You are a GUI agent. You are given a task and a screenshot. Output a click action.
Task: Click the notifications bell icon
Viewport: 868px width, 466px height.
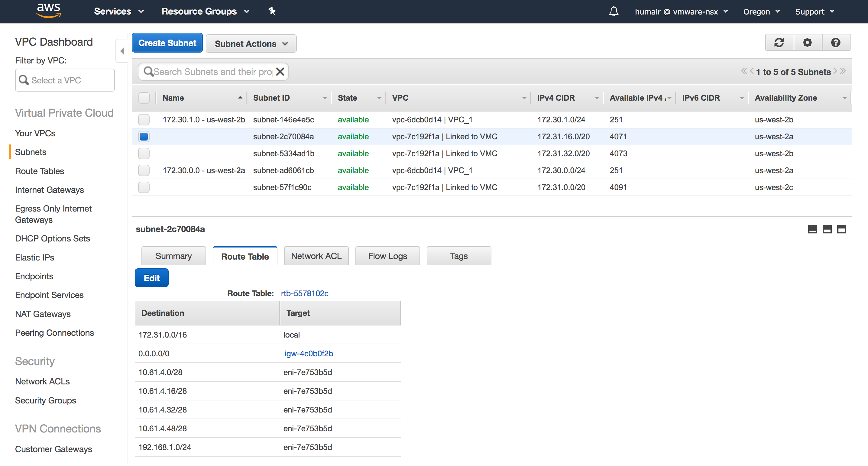pos(614,12)
